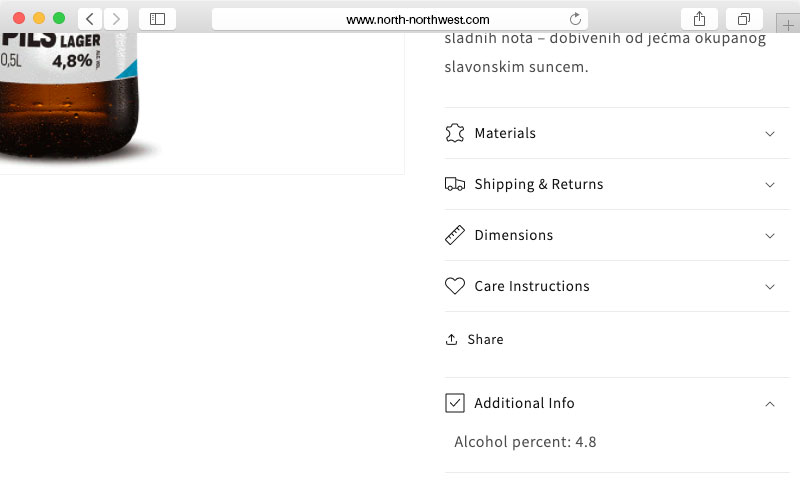Click the Additional Info checkmark icon
The image size is (800, 493).
click(x=455, y=403)
